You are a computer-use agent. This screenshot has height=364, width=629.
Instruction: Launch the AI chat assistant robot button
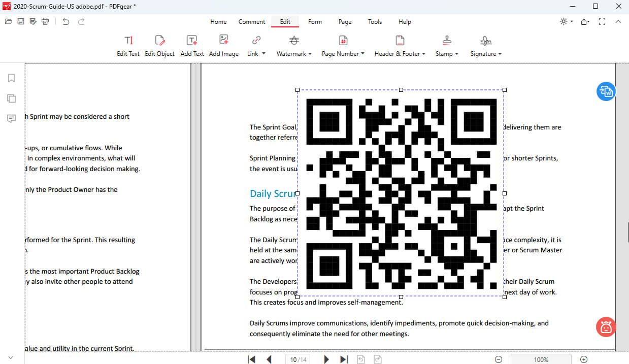[606, 327]
